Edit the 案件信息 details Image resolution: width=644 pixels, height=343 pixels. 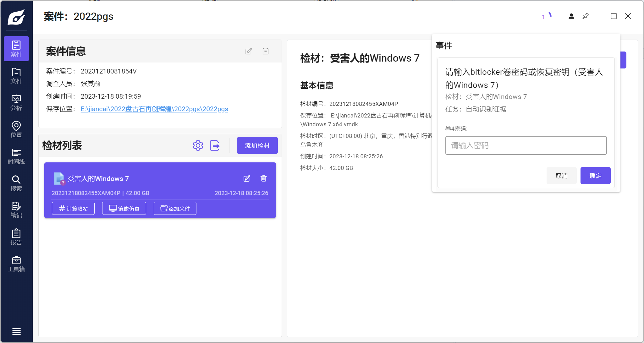249,51
